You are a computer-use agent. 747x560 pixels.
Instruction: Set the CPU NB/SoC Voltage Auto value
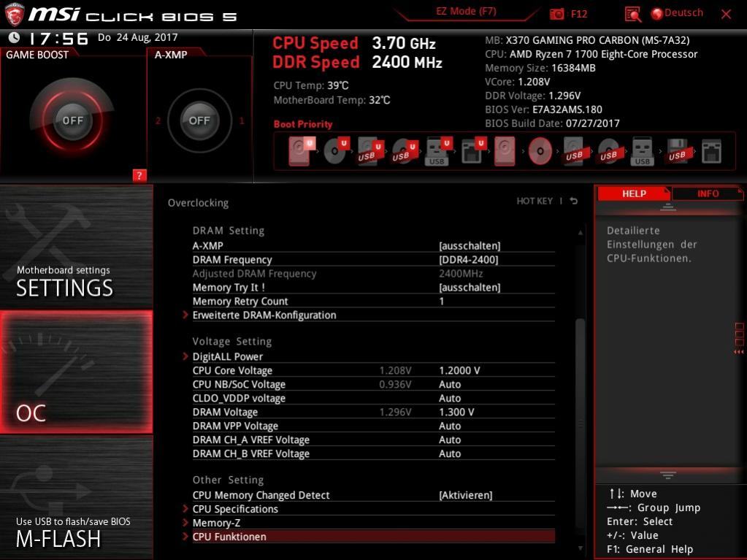450,384
